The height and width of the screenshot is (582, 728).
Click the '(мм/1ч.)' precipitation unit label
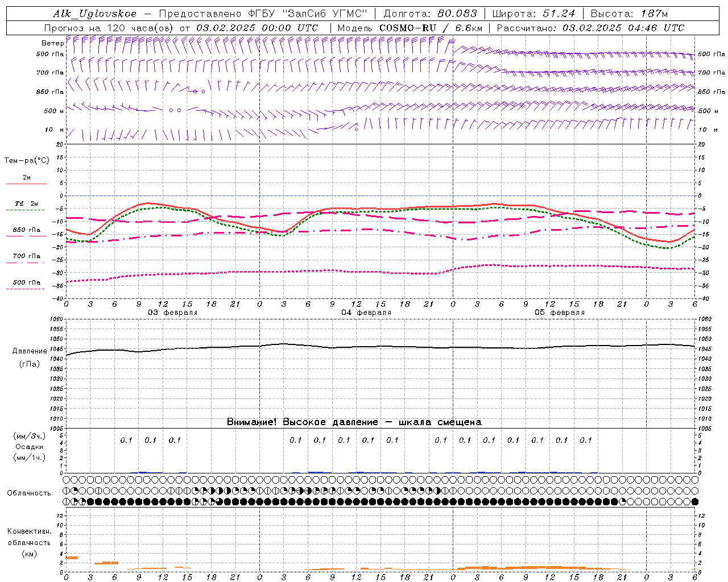click(30, 458)
